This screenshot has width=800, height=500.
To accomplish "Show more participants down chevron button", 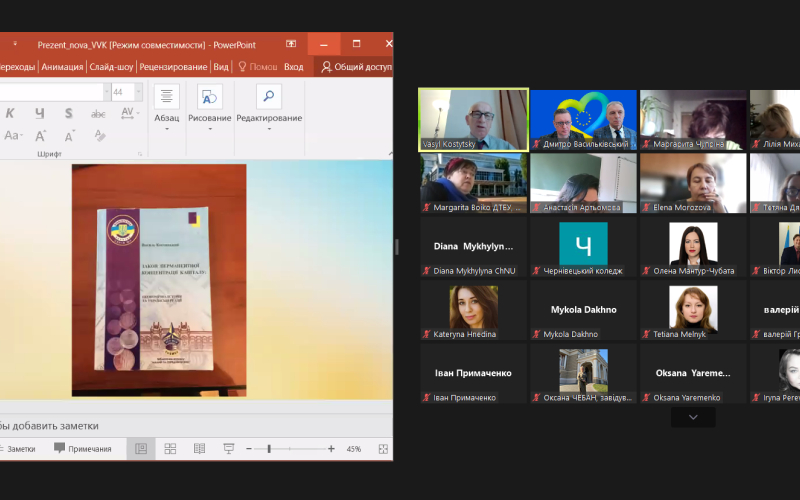I will pos(693,417).
